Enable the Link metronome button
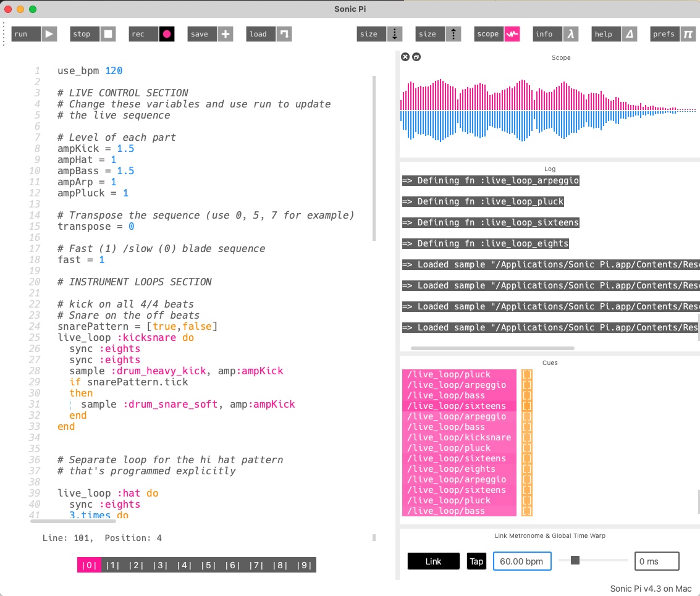 coord(434,561)
